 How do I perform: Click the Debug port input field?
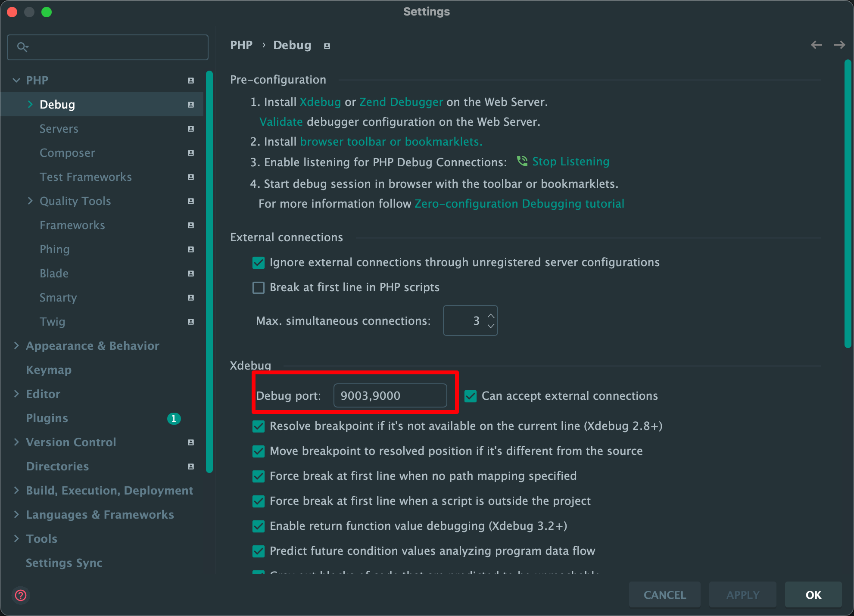coord(390,395)
